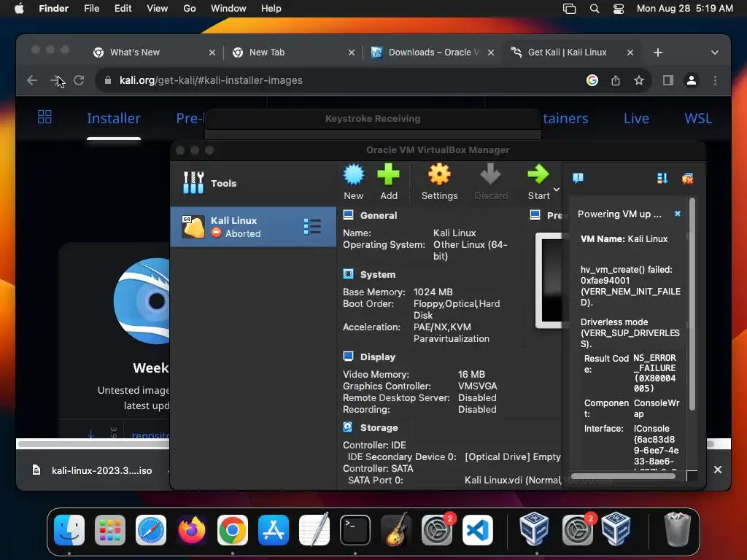Viewport: 747px width, 560px height.
Task: Click the VM preview thumbnail
Action: pyautogui.click(x=550, y=280)
